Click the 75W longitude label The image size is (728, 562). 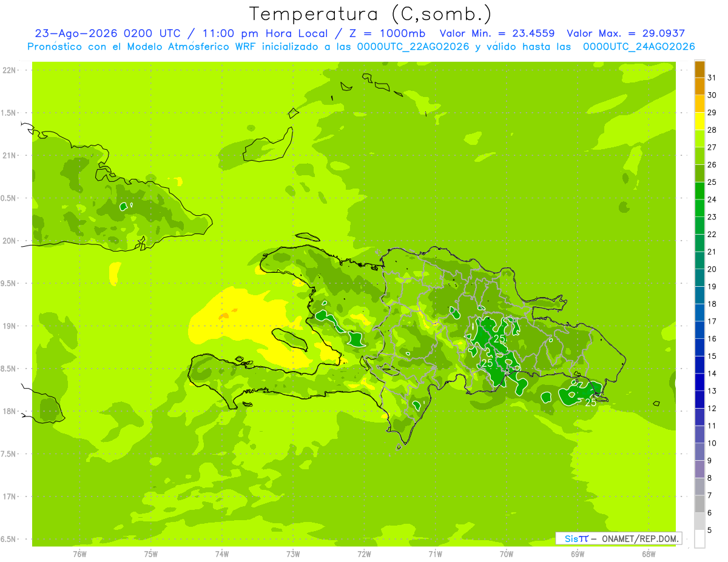tap(151, 554)
